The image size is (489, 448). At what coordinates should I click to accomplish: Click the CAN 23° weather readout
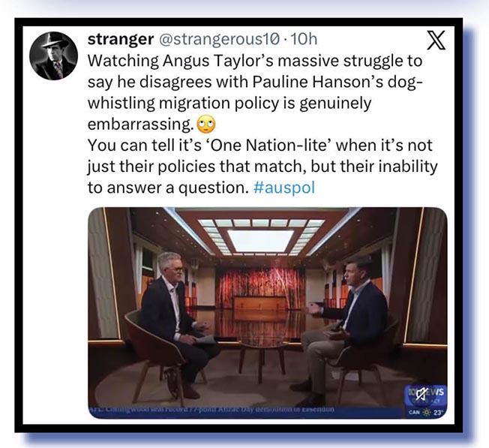click(x=426, y=413)
